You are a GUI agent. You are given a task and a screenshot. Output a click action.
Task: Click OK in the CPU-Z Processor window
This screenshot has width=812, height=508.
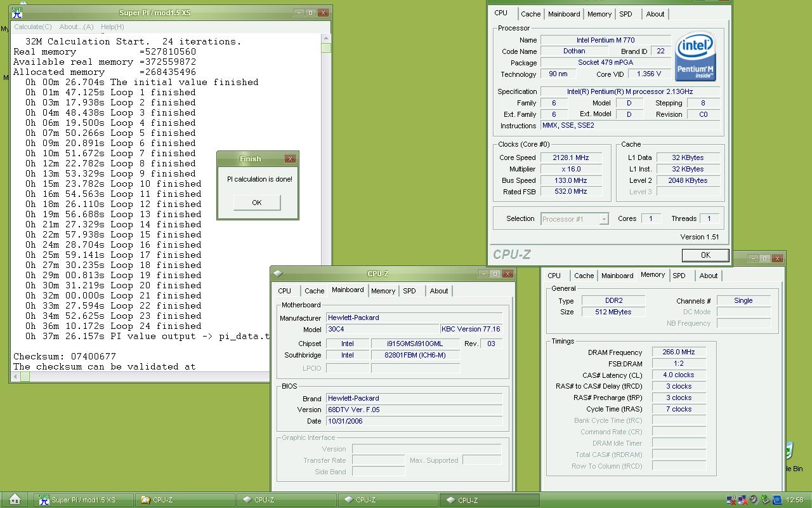click(705, 255)
